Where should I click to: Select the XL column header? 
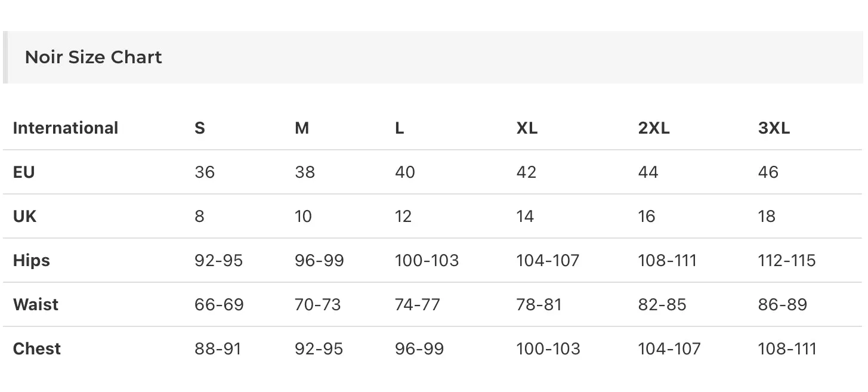click(x=527, y=128)
